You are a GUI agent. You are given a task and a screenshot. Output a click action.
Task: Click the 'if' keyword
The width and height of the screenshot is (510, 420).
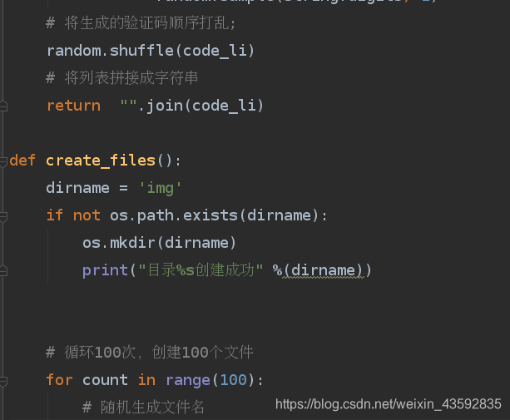tap(54, 215)
